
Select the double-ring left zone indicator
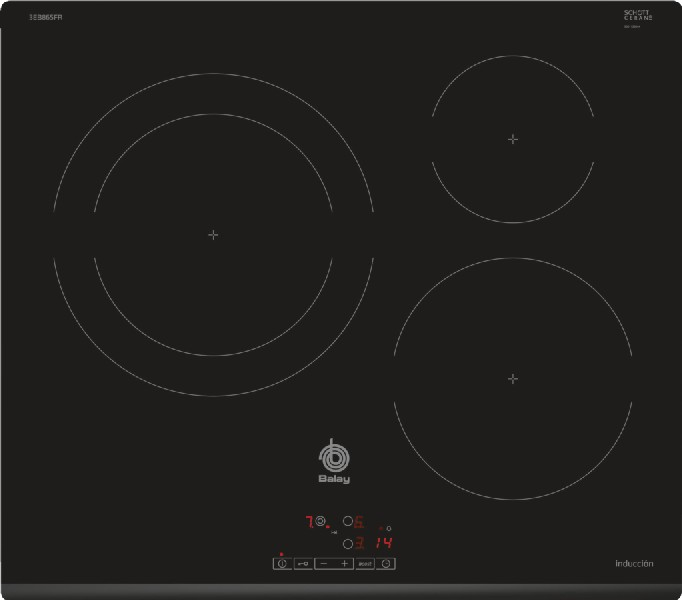click(320, 521)
